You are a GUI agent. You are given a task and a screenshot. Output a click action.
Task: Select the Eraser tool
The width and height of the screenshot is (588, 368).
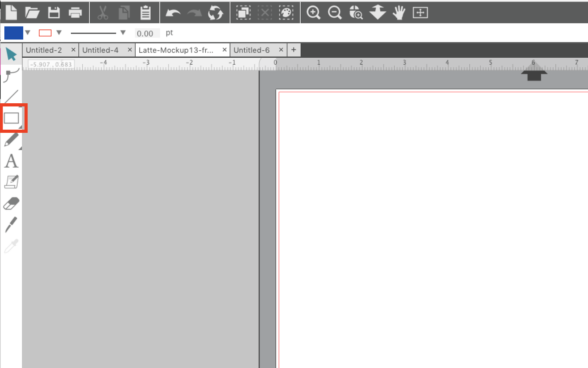[11, 203]
